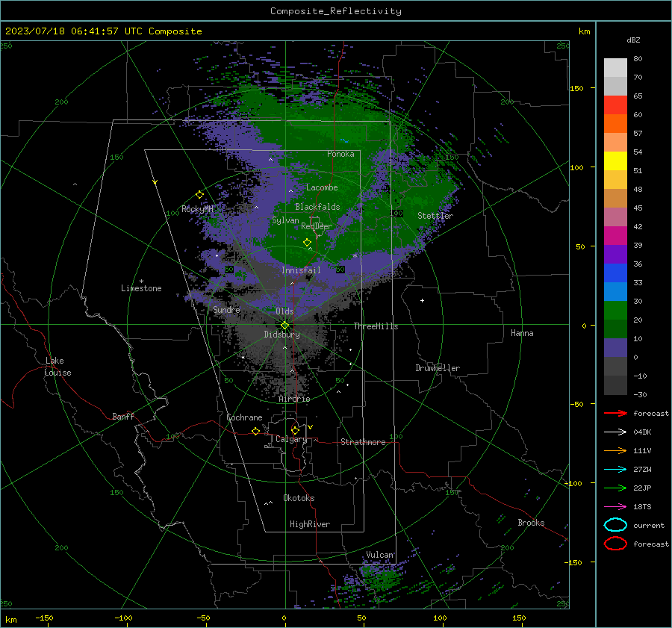Click the Composite_Reflectivity title
The image size is (672, 628).
point(336,11)
